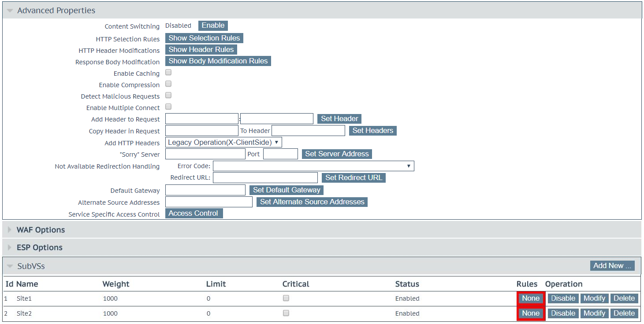Image resolution: width=644 pixels, height=324 pixels.
Task: Click the Set Header button
Action: coord(339,118)
